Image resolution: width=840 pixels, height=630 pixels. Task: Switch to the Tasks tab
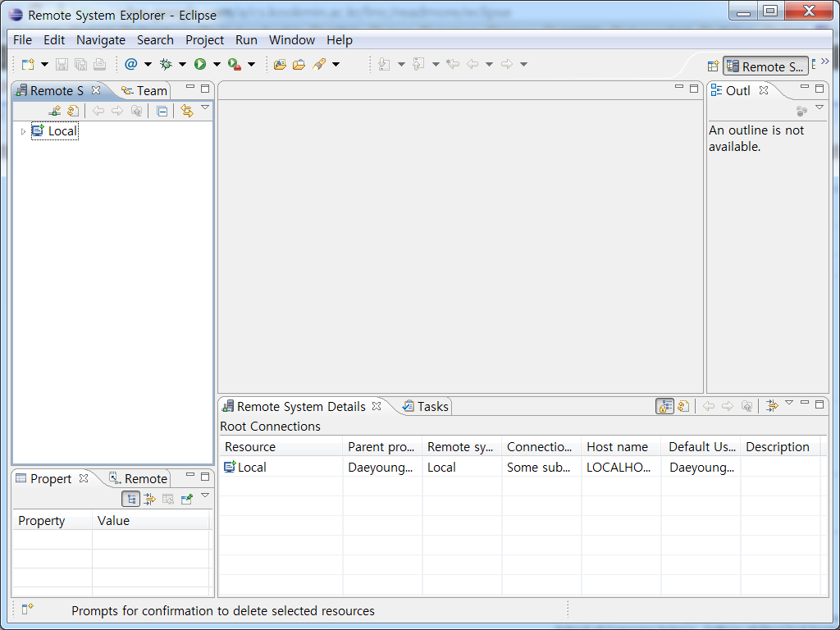[x=427, y=407]
